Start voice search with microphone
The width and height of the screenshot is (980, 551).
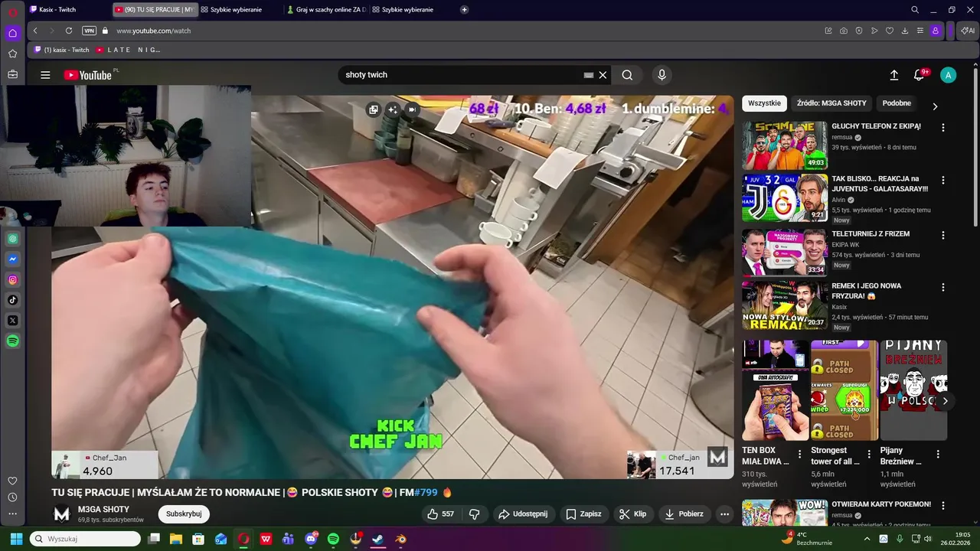click(662, 75)
